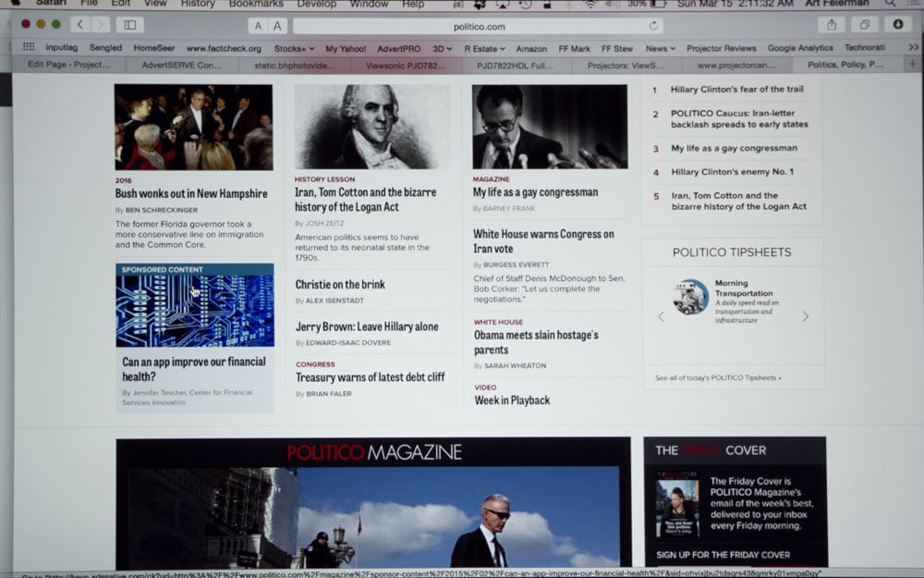Open the www.factcheck.org bookmark
The image size is (924, 578).
(x=224, y=48)
